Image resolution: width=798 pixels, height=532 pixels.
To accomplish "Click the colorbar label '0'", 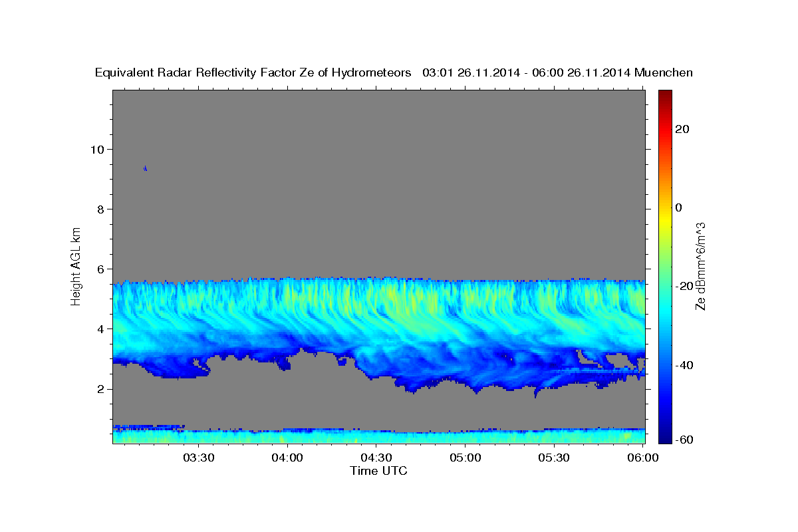I will pyautogui.click(x=679, y=207).
